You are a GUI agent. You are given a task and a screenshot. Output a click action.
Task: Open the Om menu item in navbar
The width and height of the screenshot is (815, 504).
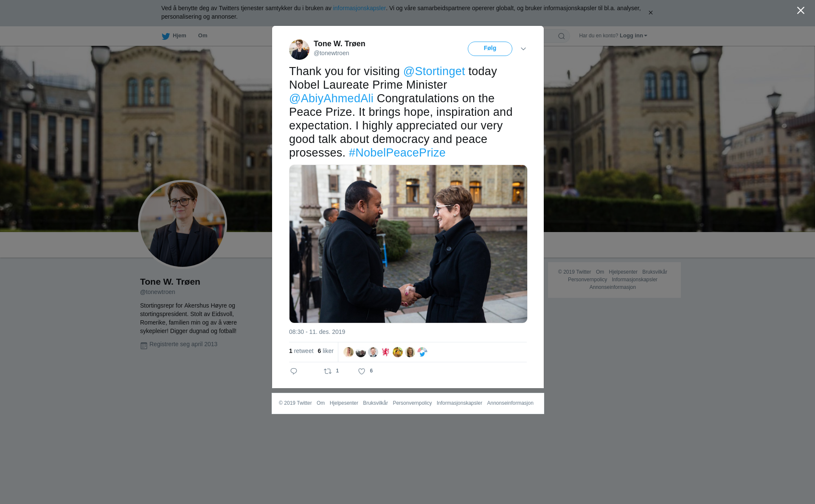(x=202, y=36)
